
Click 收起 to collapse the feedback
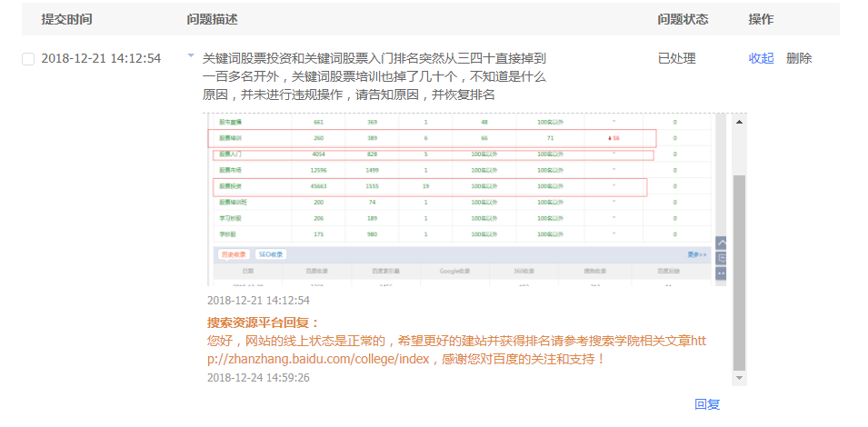coord(762,58)
